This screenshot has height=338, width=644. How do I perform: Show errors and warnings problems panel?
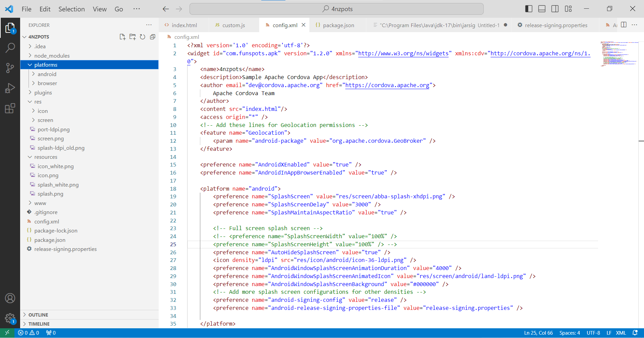29,333
